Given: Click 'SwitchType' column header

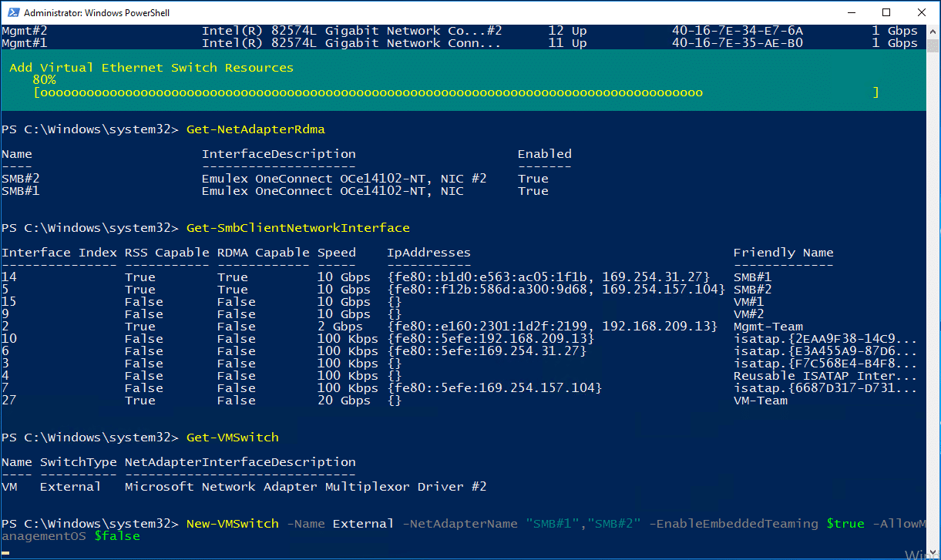Looking at the screenshot, I should [x=79, y=462].
